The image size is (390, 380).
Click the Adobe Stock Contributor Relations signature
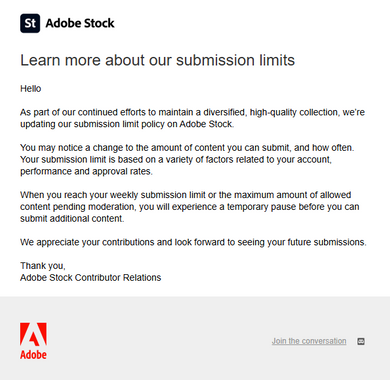91,278
